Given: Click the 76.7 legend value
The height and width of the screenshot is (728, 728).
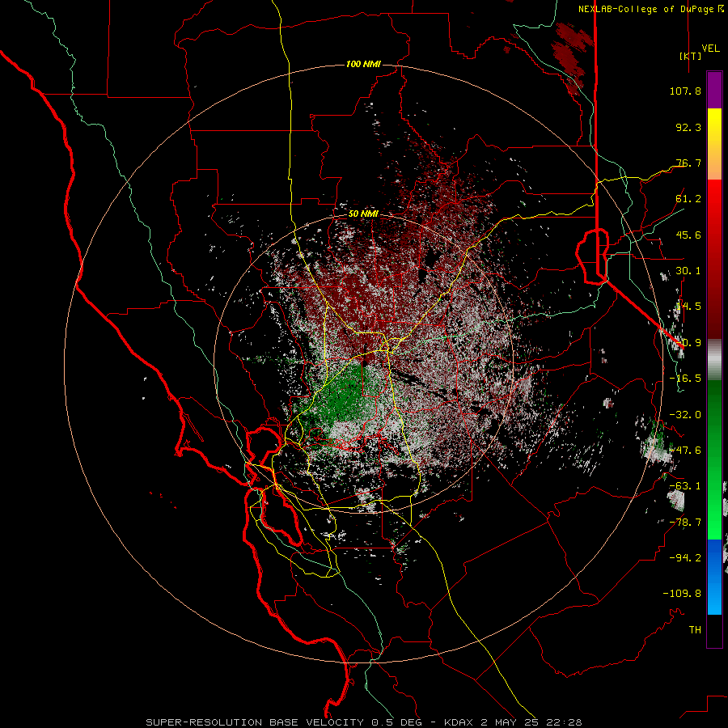Looking at the screenshot, I should point(688,163).
